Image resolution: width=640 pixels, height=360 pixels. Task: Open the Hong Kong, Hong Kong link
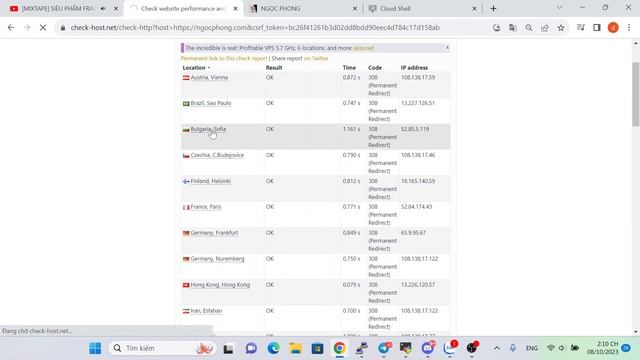point(220,285)
